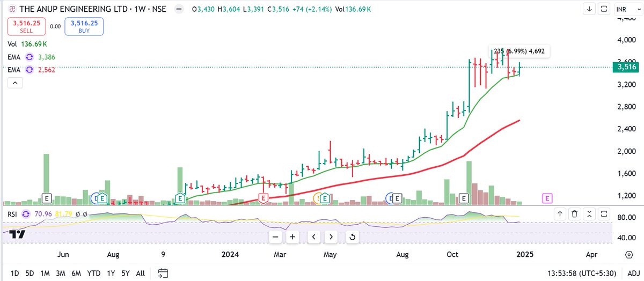Click the fullscreen frame icon beside INR

604,9
